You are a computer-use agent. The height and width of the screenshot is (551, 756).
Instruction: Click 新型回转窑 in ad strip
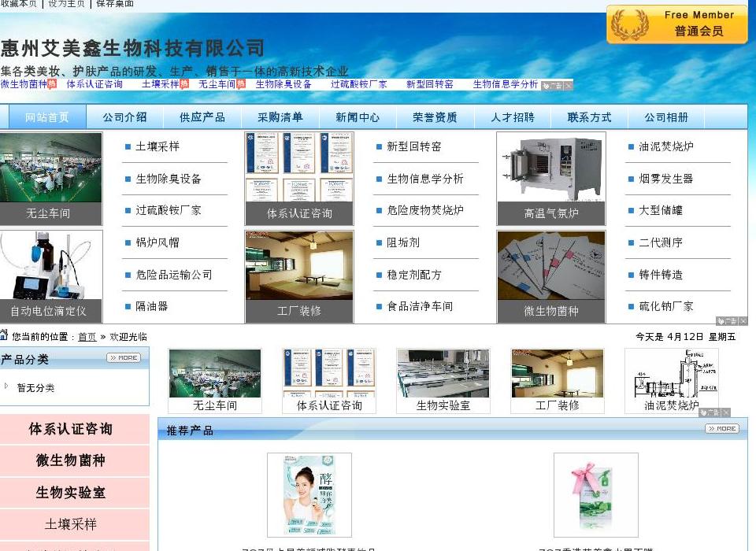click(430, 84)
